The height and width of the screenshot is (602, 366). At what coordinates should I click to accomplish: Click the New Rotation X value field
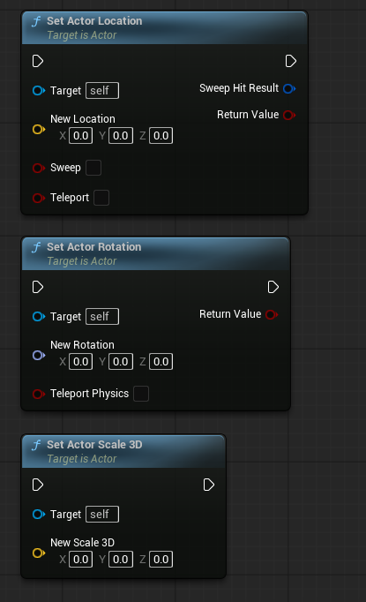tap(81, 362)
